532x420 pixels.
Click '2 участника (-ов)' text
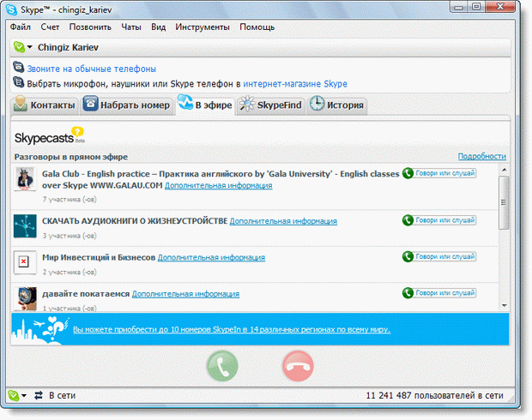coord(70,272)
